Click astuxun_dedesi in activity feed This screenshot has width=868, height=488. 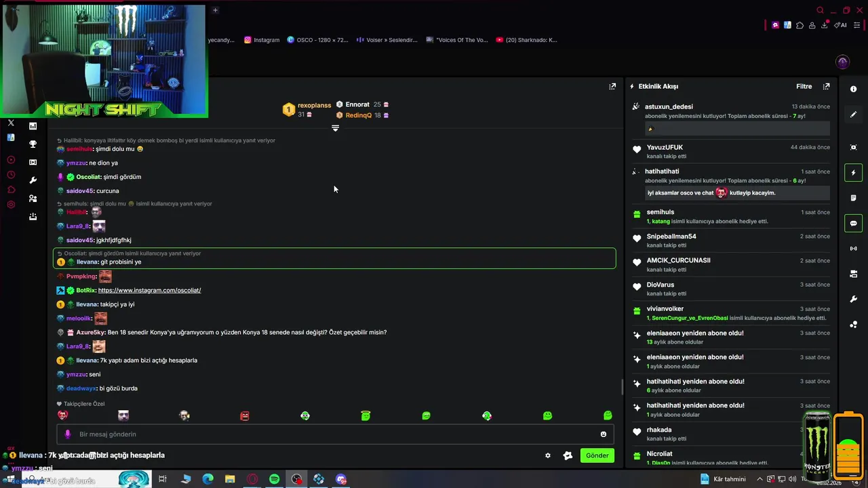[x=669, y=106]
